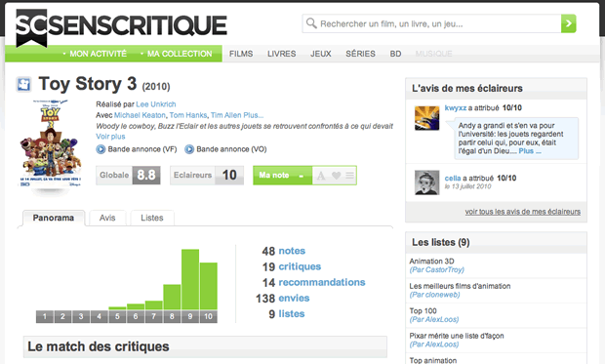Open cella profile link
The width and height of the screenshot is (605, 364).
pyautogui.click(x=453, y=179)
